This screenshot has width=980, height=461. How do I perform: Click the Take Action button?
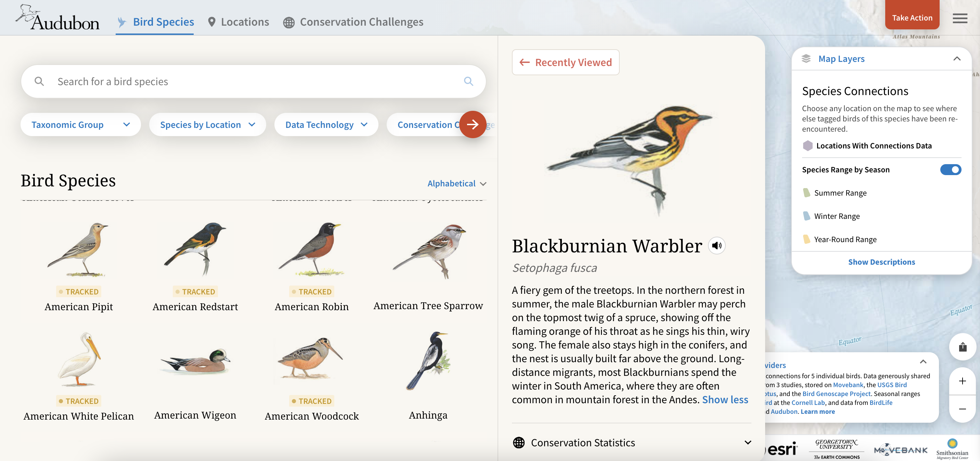coord(912,17)
